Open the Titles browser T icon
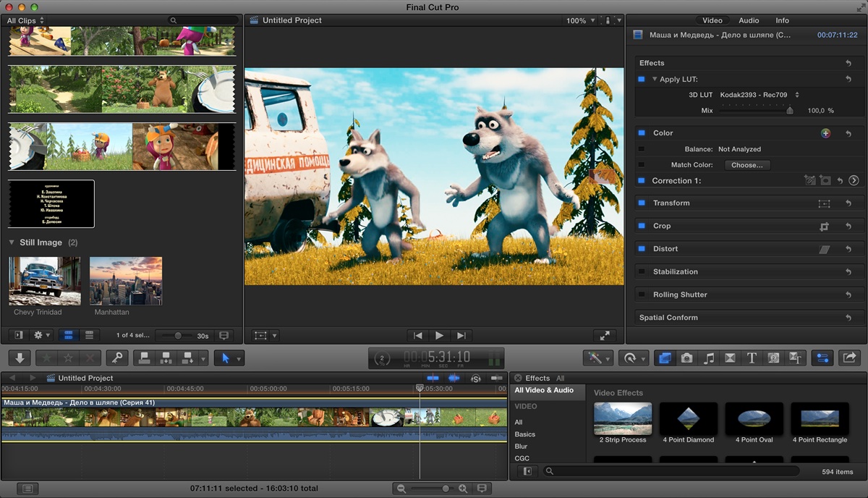Image resolution: width=868 pixels, height=498 pixels. (x=752, y=358)
